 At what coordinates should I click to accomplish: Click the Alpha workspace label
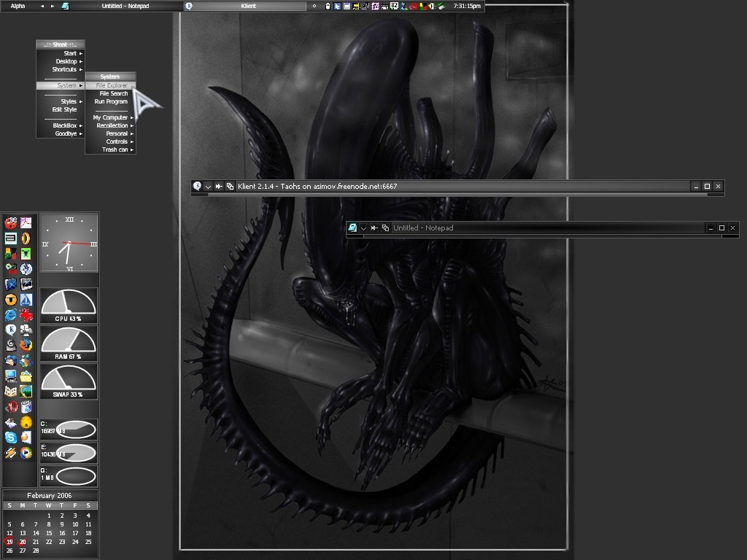pos(18,6)
